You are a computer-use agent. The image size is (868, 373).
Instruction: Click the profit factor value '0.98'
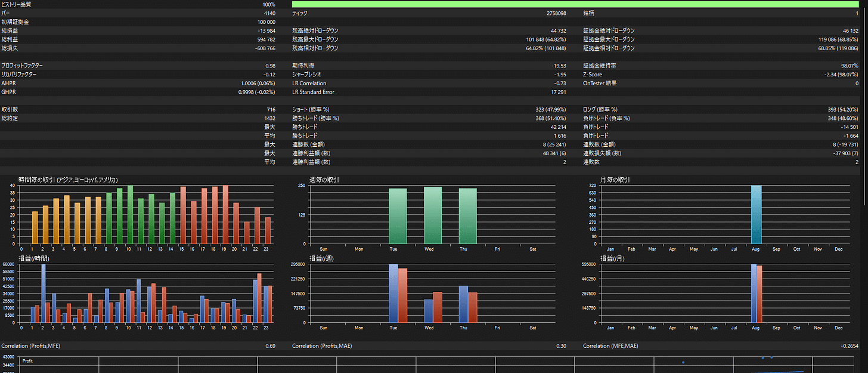[x=271, y=66]
